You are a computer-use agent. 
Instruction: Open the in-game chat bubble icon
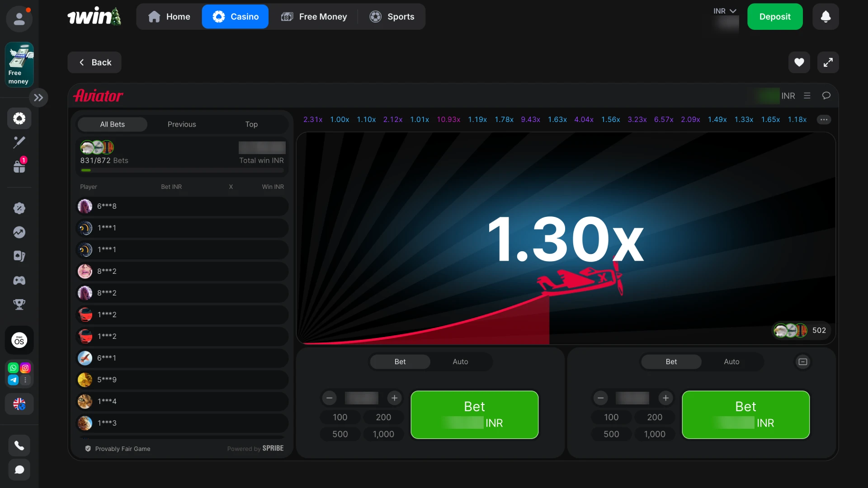[x=826, y=95]
